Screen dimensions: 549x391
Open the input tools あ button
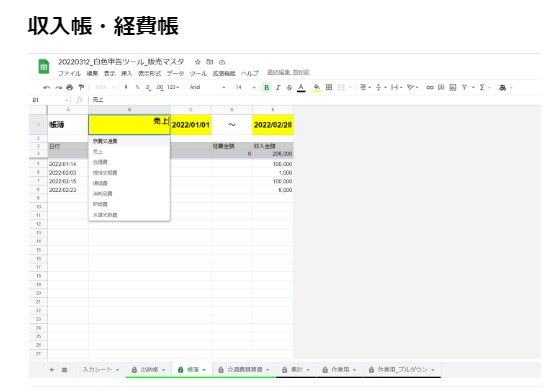tap(502, 88)
